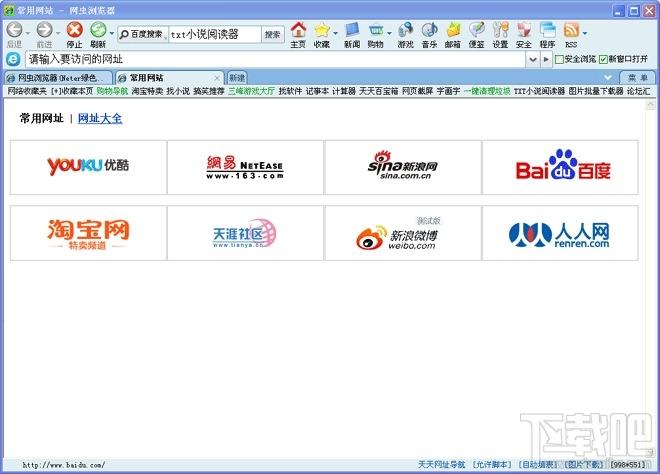Open the News (新闻) toolbar icon
This screenshot has height=474, width=660.
point(352,30)
